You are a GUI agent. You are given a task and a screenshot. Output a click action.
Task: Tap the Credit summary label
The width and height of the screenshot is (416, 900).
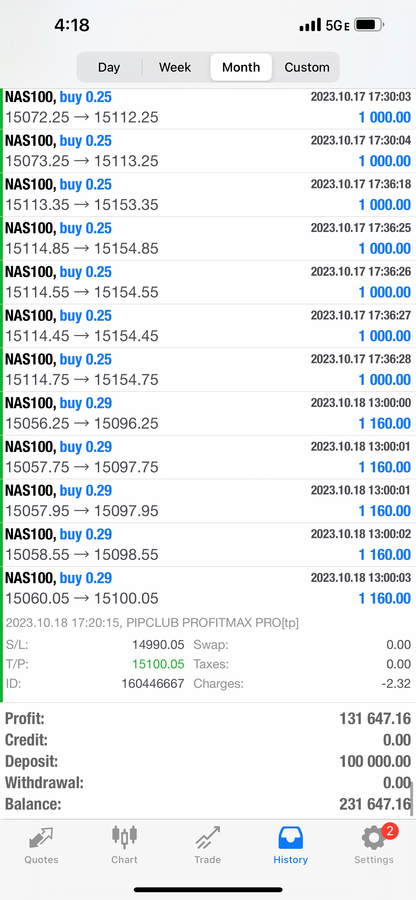26,740
